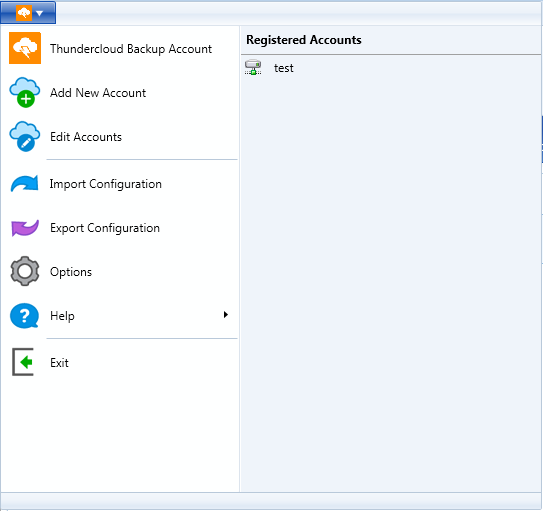Expand the Help submenu arrow
Image resolution: width=543 pixels, height=511 pixels.
click(226, 315)
